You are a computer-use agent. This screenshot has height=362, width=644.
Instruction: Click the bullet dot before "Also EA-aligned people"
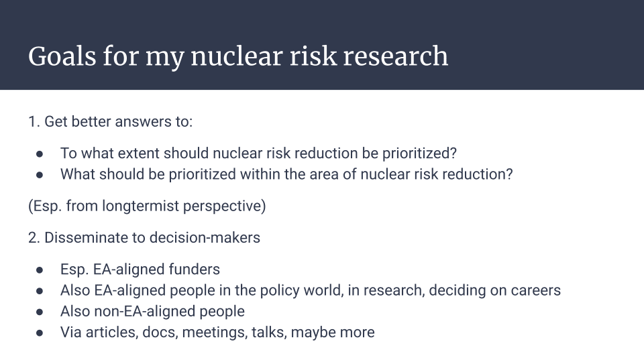pos(40,291)
